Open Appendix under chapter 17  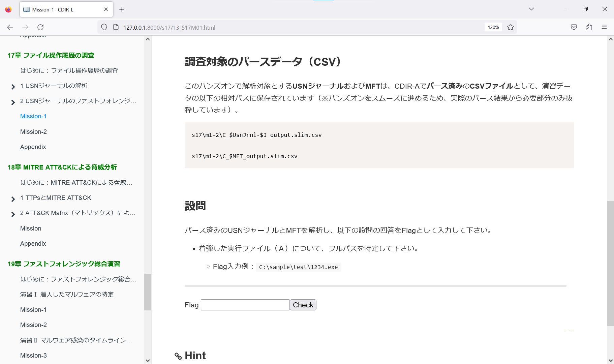pyautogui.click(x=33, y=147)
